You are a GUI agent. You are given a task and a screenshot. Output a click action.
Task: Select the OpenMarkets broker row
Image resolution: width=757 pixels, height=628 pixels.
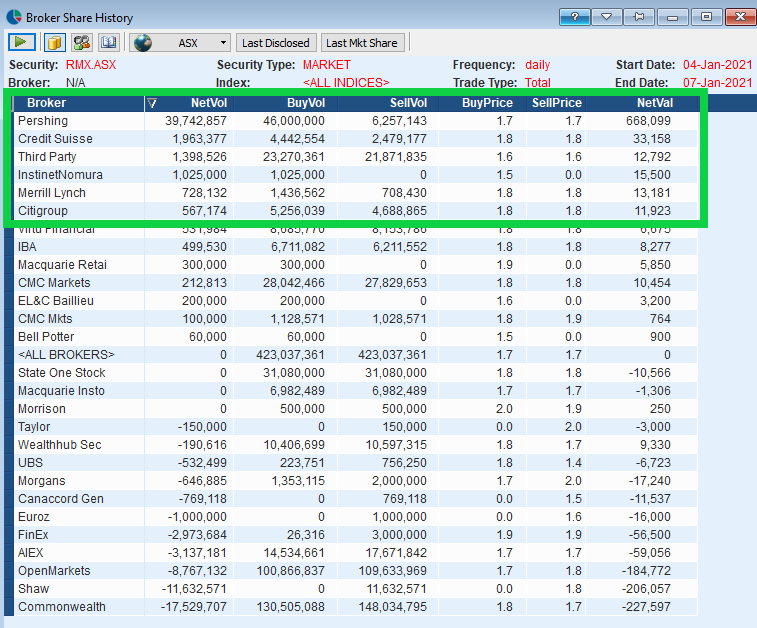[356, 571]
